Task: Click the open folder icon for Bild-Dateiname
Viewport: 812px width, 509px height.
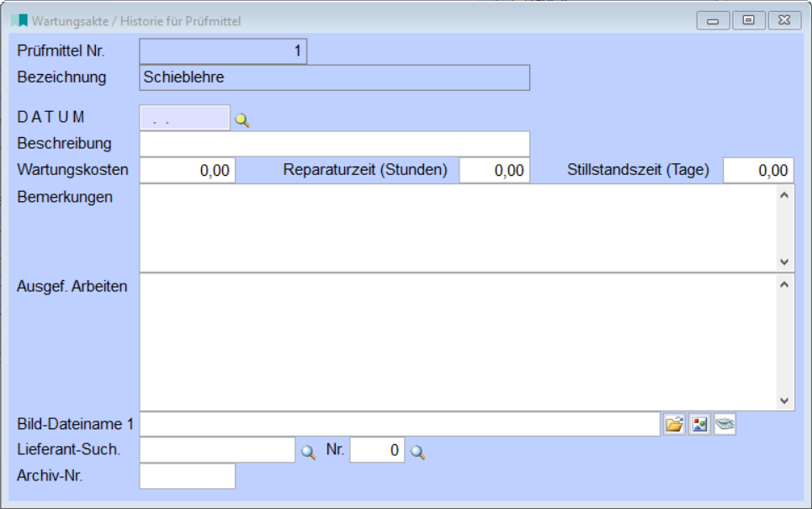Action: pyautogui.click(x=674, y=425)
